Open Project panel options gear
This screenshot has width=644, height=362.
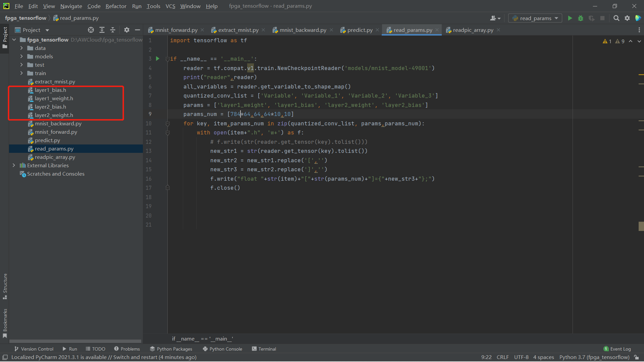point(126,30)
